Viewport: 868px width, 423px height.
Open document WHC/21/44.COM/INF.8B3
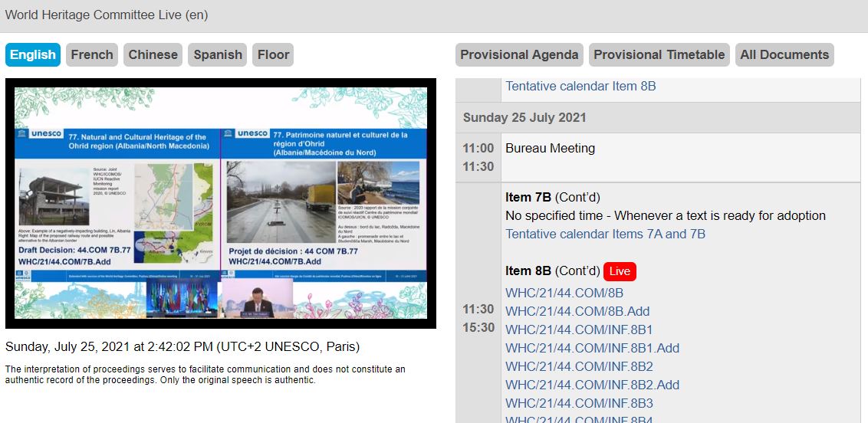579,403
